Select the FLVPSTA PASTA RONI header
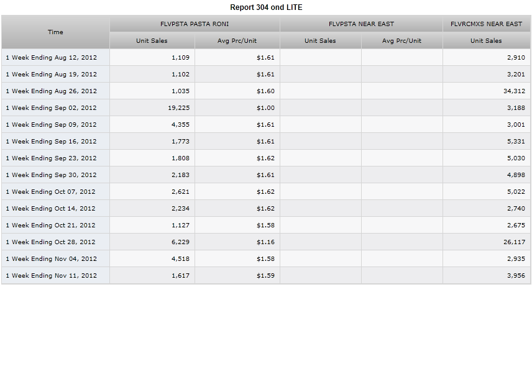Viewport: 532px width, 392px height. pos(195,24)
